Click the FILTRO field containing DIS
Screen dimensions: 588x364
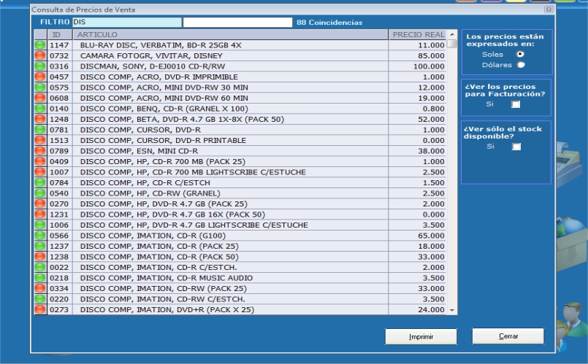(x=124, y=23)
